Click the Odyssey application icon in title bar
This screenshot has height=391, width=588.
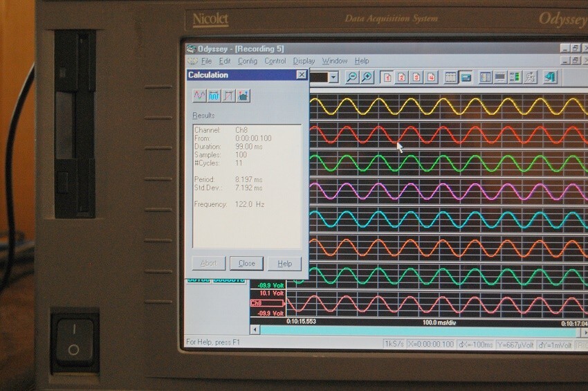(x=191, y=48)
